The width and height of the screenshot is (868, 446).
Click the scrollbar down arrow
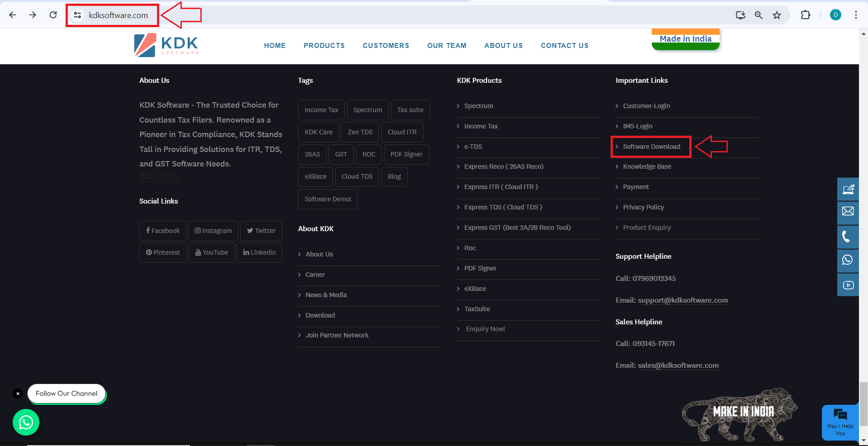(x=863, y=440)
